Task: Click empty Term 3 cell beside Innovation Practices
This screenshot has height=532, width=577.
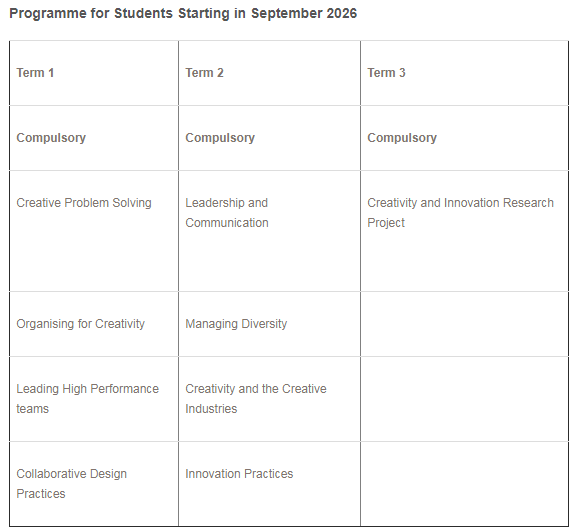Action: click(464, 484)
